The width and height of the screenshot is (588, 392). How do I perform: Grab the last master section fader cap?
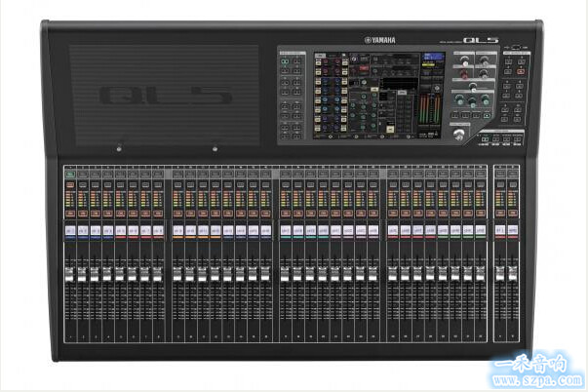[513, 274]
